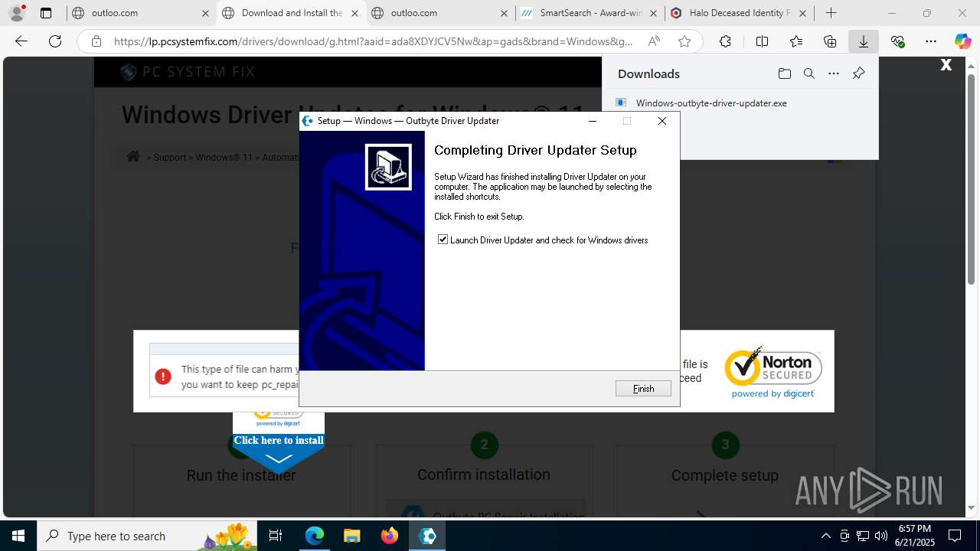
Task: Open the Favorites list icon
Action: tap(796, 41)
